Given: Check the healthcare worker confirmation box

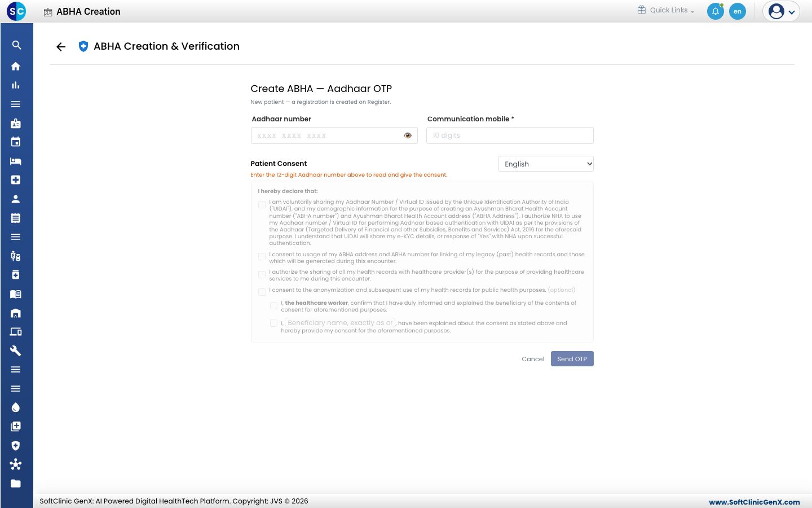Looking at the screenshot, I should pyautogui.click(x=273, y=305).
